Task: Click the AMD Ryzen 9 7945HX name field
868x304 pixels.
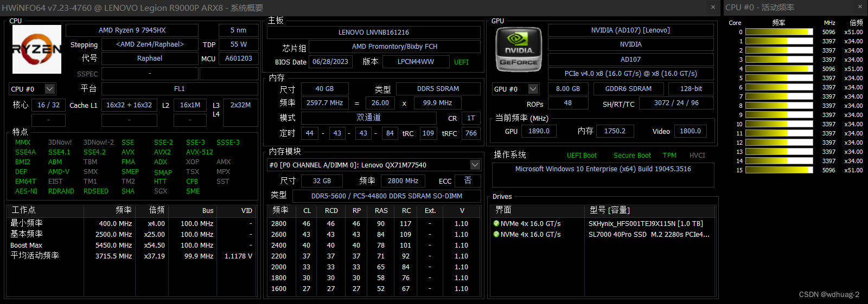Action: coord(132,30)
